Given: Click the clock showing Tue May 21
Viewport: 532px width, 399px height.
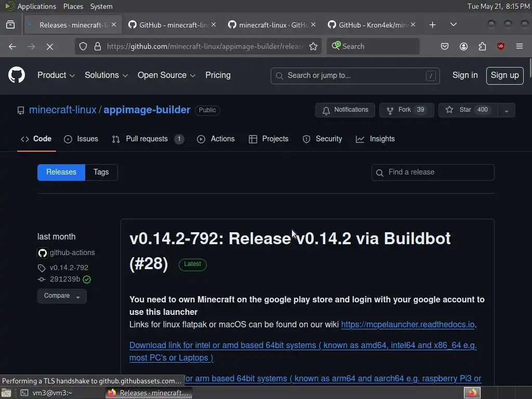Looking at the screenshot, I should (498, 6).
